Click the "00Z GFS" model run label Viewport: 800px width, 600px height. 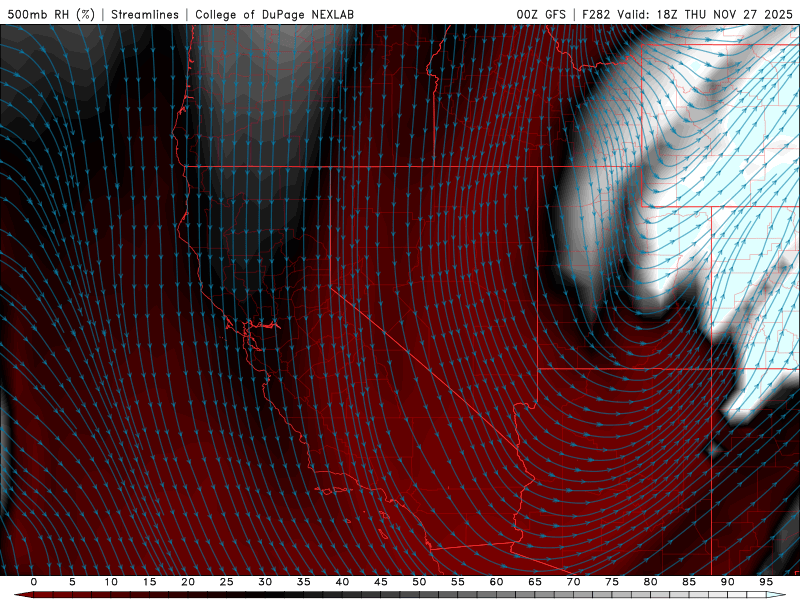coord(541,14)
